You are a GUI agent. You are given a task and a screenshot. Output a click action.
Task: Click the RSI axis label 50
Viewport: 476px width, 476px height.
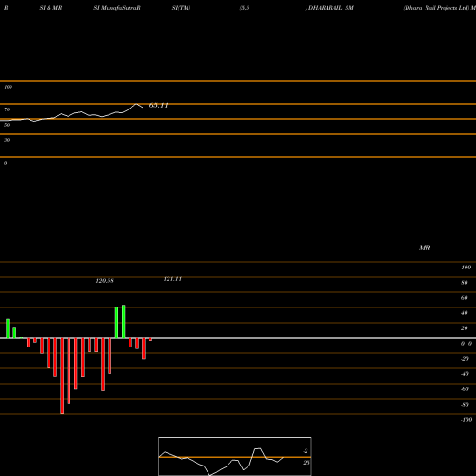click(7, 125)
